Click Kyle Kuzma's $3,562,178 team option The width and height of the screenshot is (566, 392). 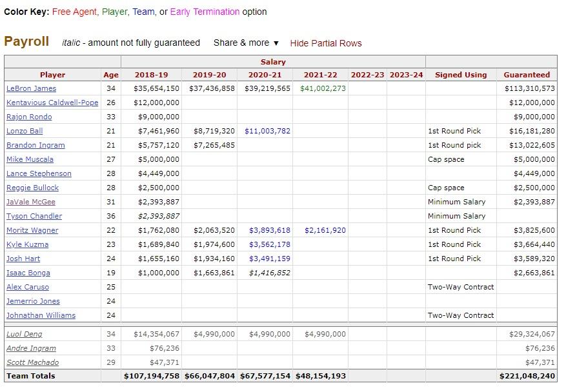[270, 244]
